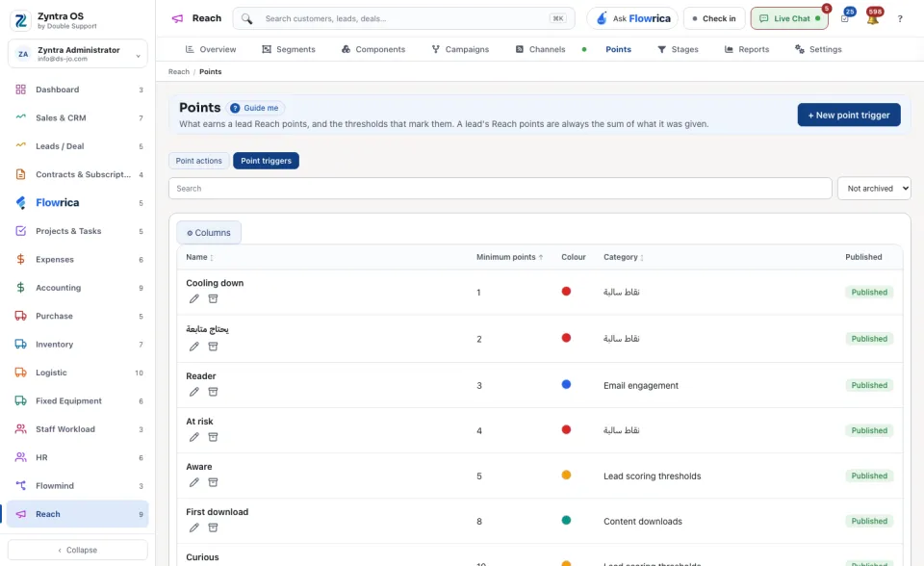The image size is (924, 566).
Task: Open the Campaigns tab
Action: click(460, 49)
